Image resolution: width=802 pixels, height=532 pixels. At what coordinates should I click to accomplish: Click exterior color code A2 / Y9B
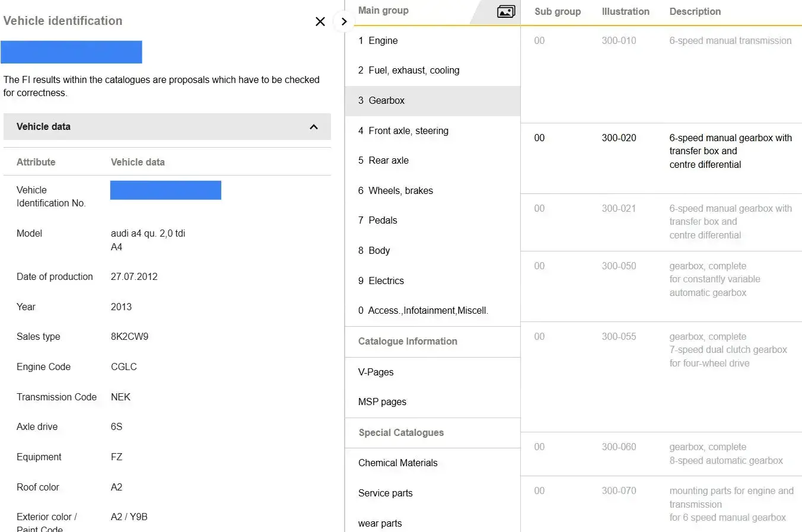click(x=129, y=517)
